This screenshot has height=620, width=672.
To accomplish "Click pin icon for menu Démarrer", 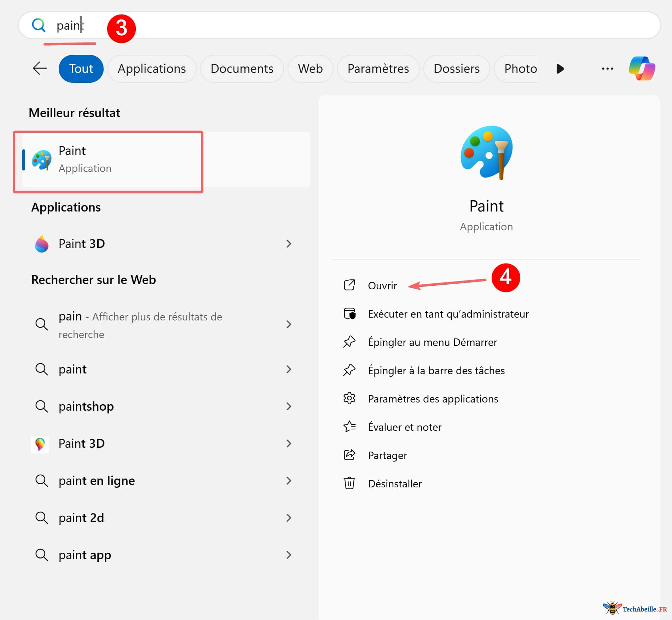I will click(349, 342).
